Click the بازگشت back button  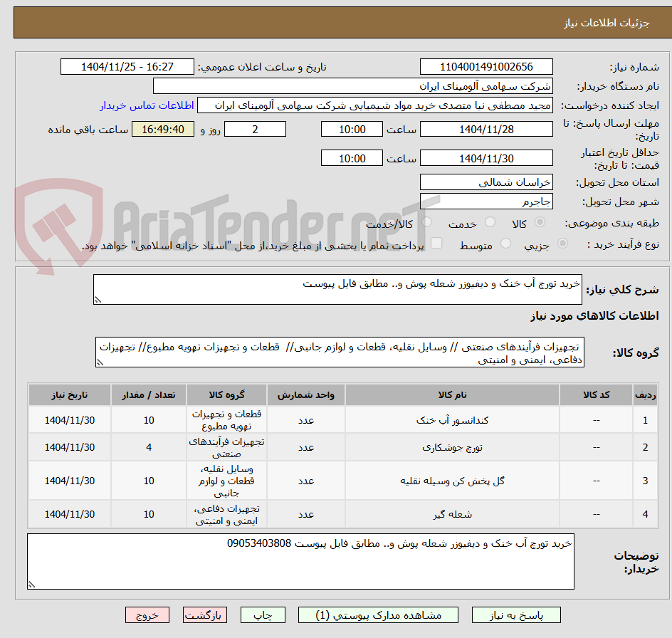(x=205, y=615)
